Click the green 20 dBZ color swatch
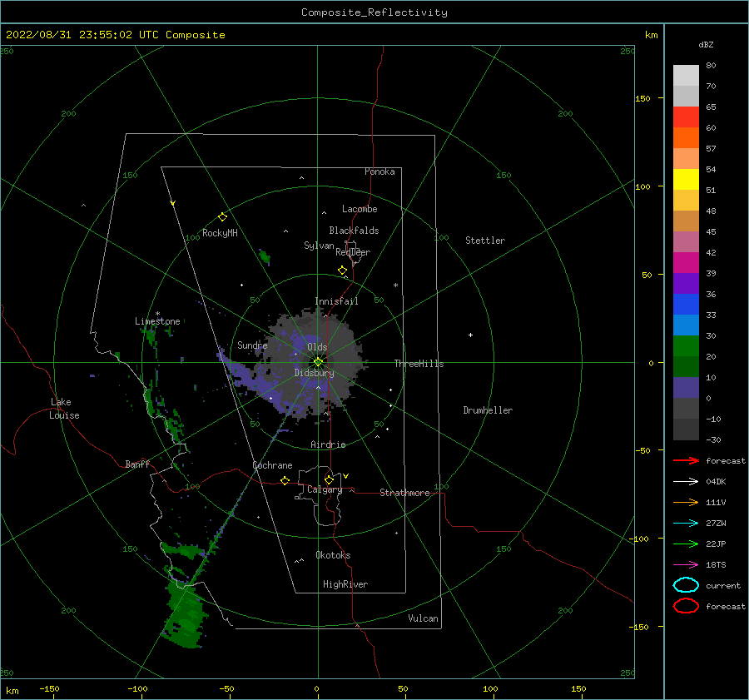The width and height of the screenshot is (749, 700). point(686,346)
